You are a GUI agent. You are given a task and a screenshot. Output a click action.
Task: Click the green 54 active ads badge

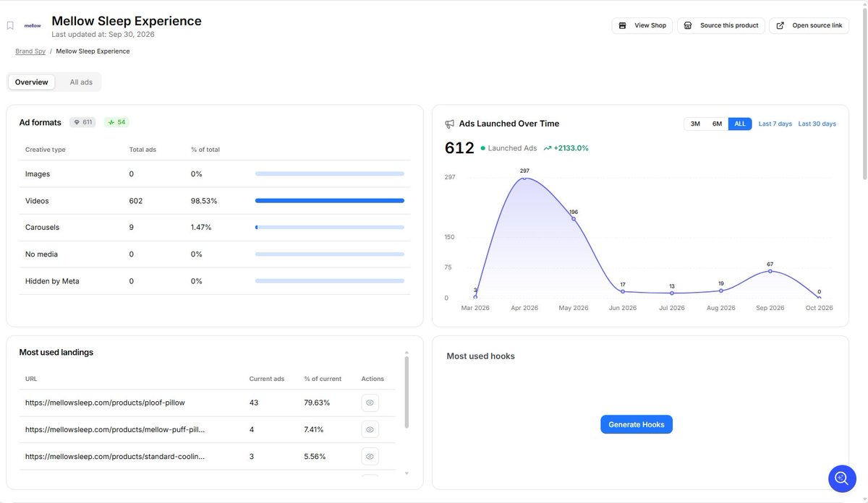coord(116,122)
